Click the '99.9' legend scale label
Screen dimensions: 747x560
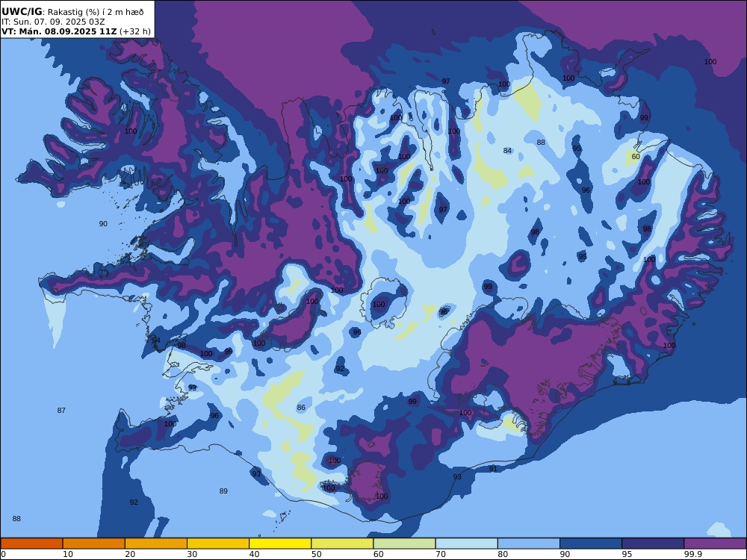(693, 554)
